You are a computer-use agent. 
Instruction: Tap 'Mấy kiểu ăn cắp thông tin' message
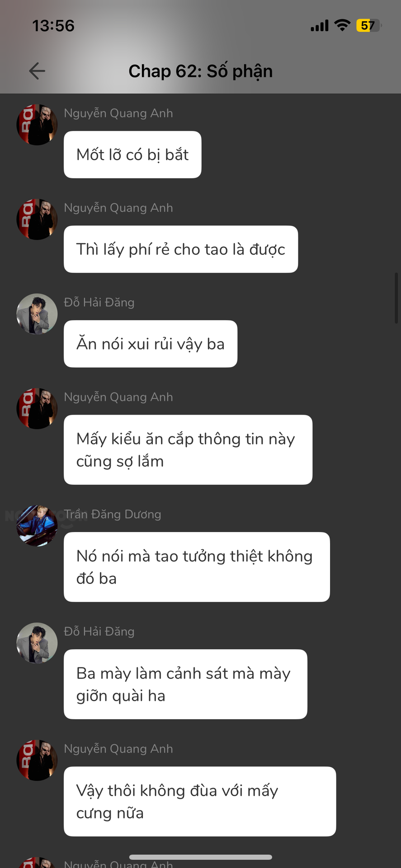click(x=188, y=450)
